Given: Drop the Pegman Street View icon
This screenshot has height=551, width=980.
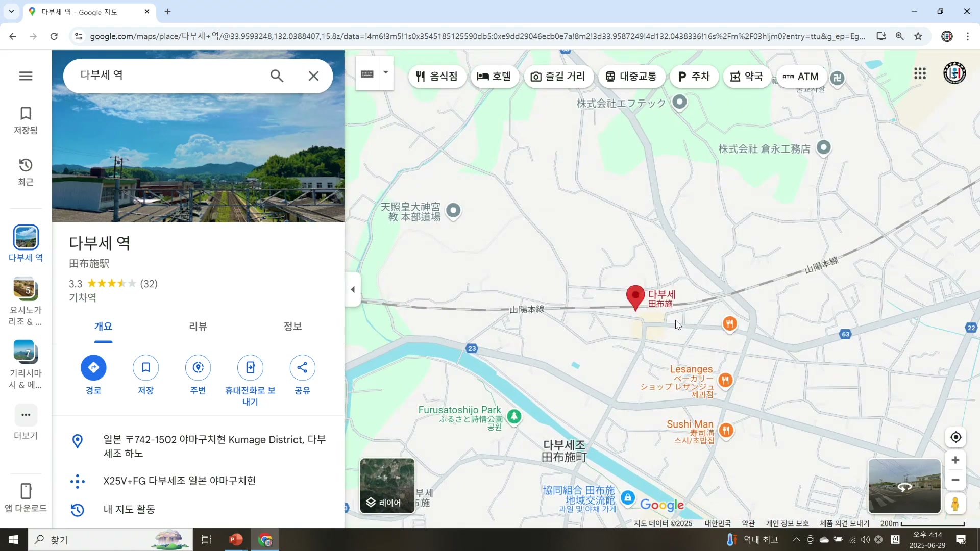Looking at the screenshot, I should click(955, 504).
